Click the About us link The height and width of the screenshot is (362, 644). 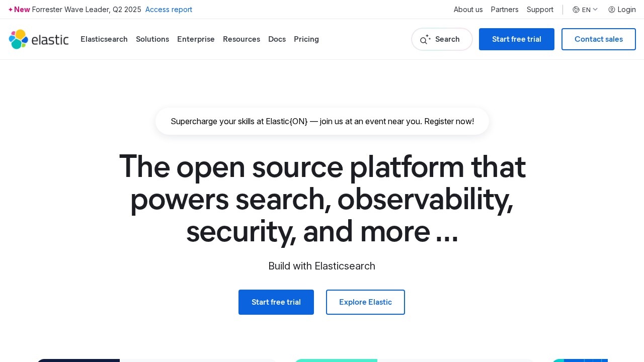(468, 10)
